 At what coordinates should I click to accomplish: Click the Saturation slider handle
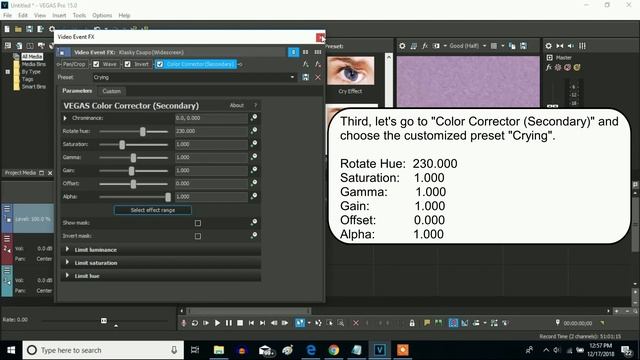[x=122, y=144]
